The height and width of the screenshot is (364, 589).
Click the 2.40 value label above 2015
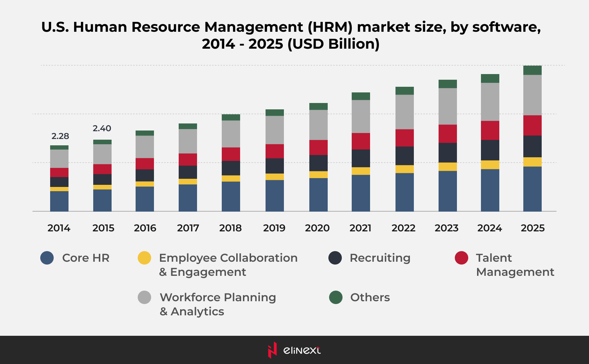102,128
